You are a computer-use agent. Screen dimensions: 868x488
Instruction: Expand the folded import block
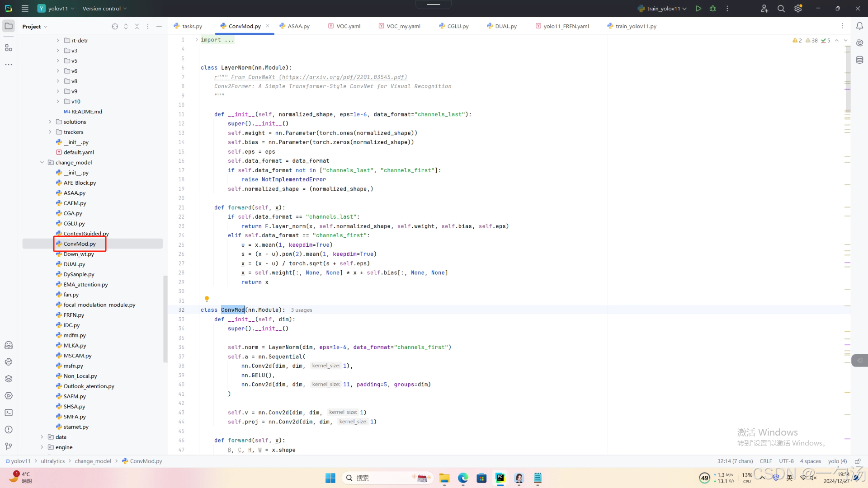197,40
